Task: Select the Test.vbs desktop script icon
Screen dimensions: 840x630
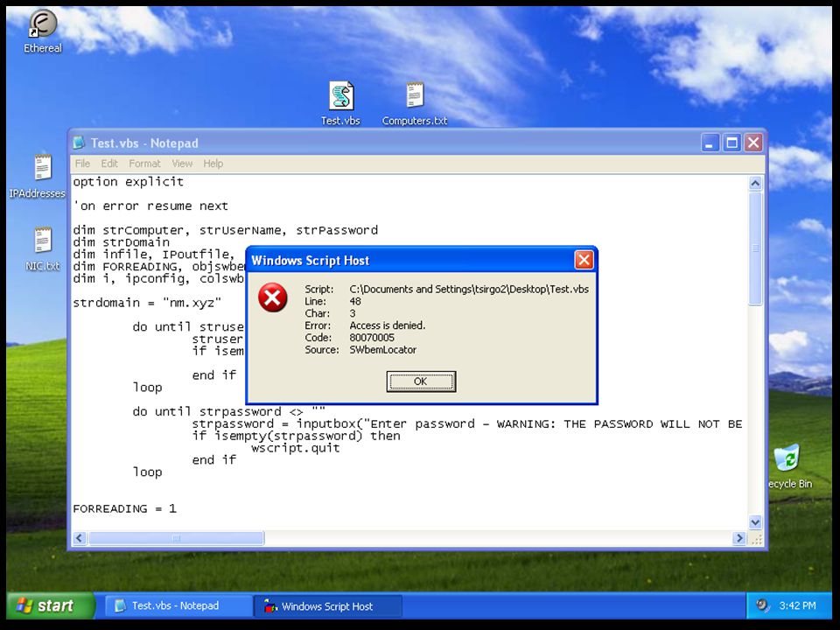Action: [x=340, y=103]
